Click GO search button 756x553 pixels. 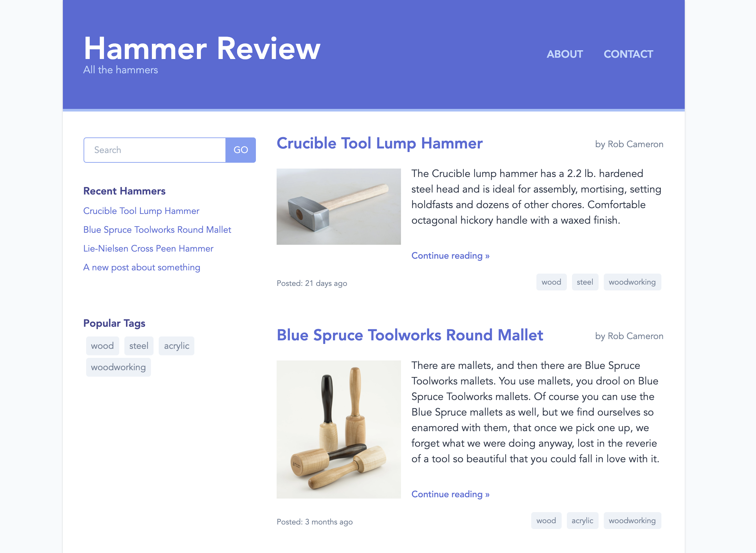click(x=240, y=150)
